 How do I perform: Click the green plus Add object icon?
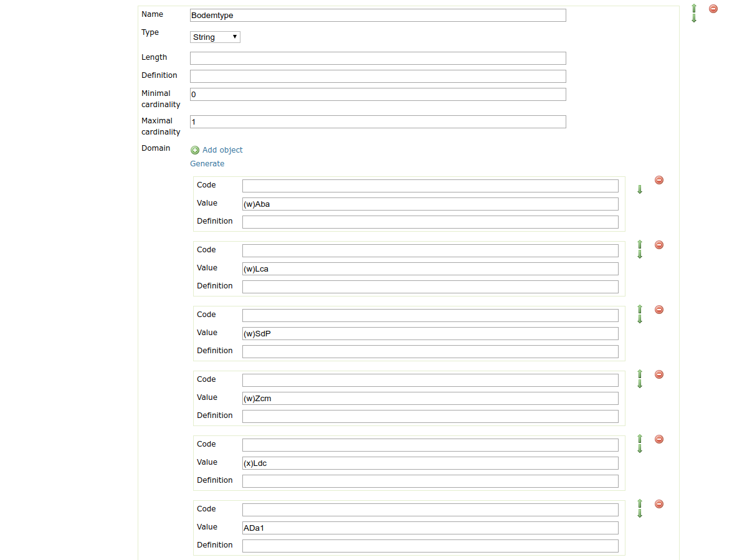pyautogui.click(x=195, y=150)
